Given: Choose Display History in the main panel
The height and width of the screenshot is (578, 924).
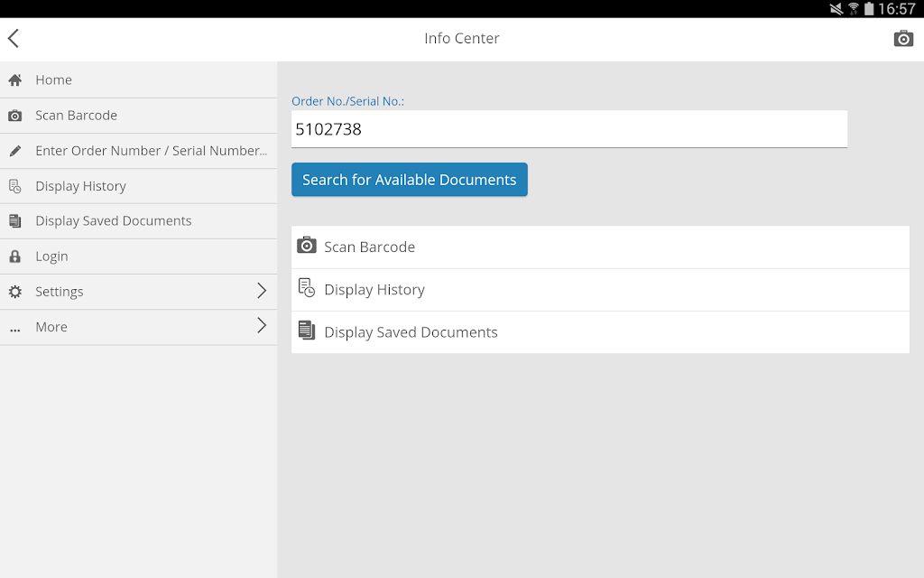Looking at the screenshot, I should [x=600, y=290].
